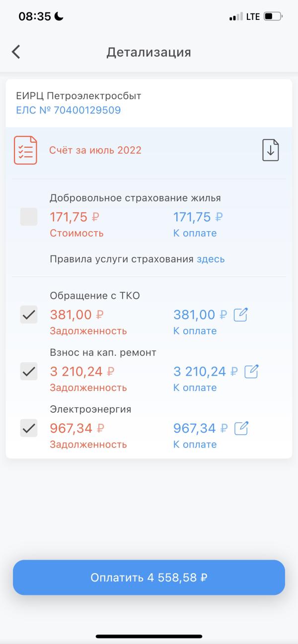Image resolution: width=298 pixels, height=644 pixels.
Task: Tap the battery status icon
Action: tap(272, 16)
